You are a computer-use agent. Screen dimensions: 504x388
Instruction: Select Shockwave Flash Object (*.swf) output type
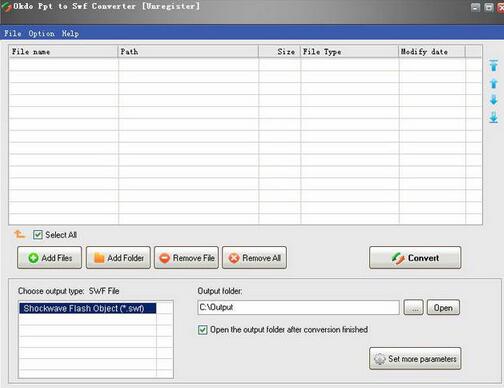coord(87,308)
